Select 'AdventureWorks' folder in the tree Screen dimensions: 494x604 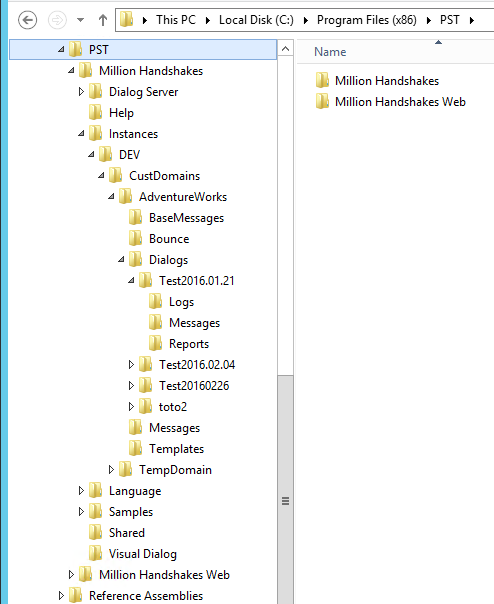click(183, 197)
